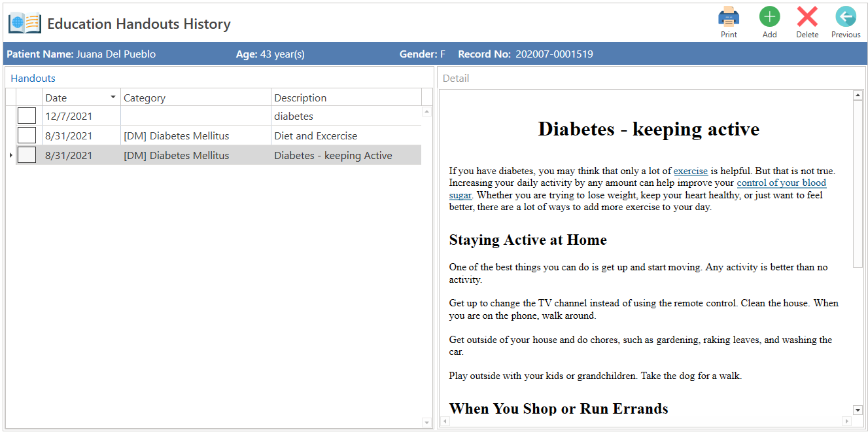The width and height of the screenshot is (868, 432).
Task: Click the handouts list scroll-up arrow
Action: click(x=427, y=112)
